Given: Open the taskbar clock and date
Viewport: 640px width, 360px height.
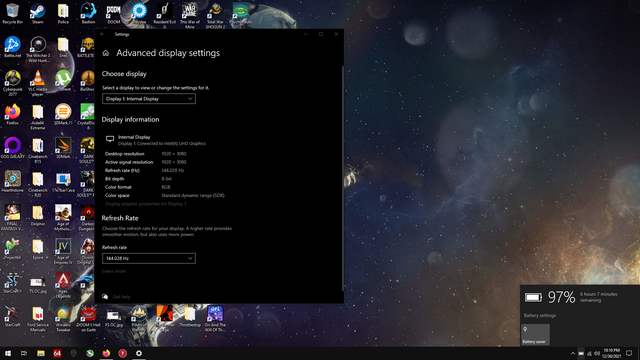Looking at the screenshot, I should (x=611, y=353).
